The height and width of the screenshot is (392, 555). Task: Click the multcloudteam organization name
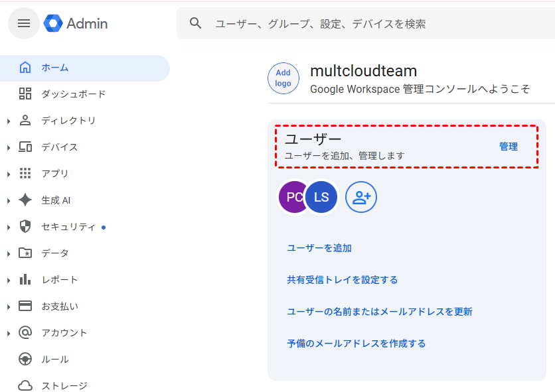(364, 71)
